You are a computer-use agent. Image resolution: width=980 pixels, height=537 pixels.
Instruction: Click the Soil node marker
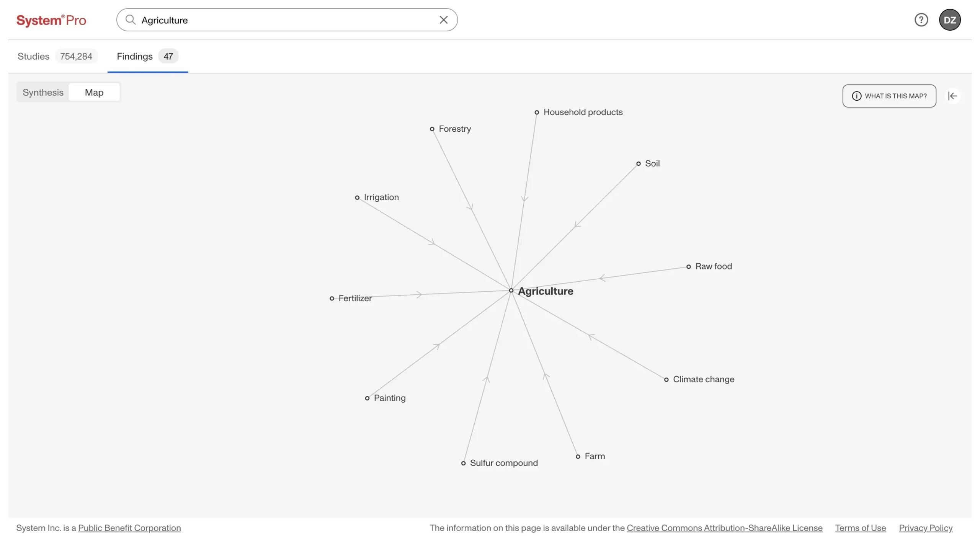tap(638, 163)
